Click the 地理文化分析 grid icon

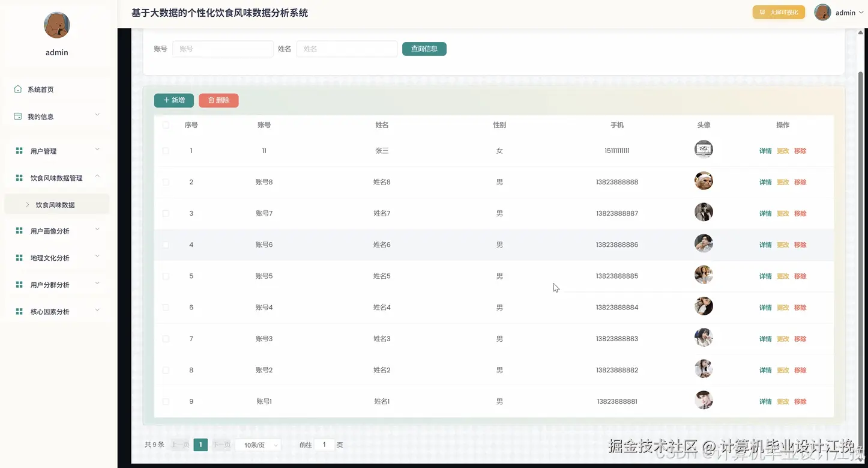pos(19,258)
